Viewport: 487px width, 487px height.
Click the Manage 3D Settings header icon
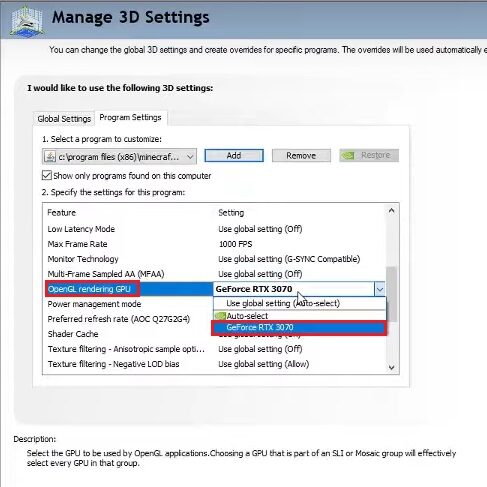pyautogui.click(x=27, y=21)
